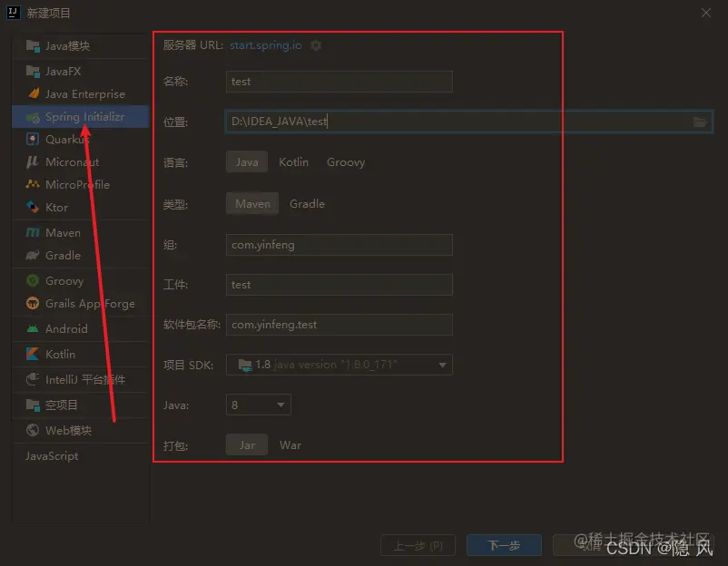Open server URL settings gear

click(x=314, y=44)
